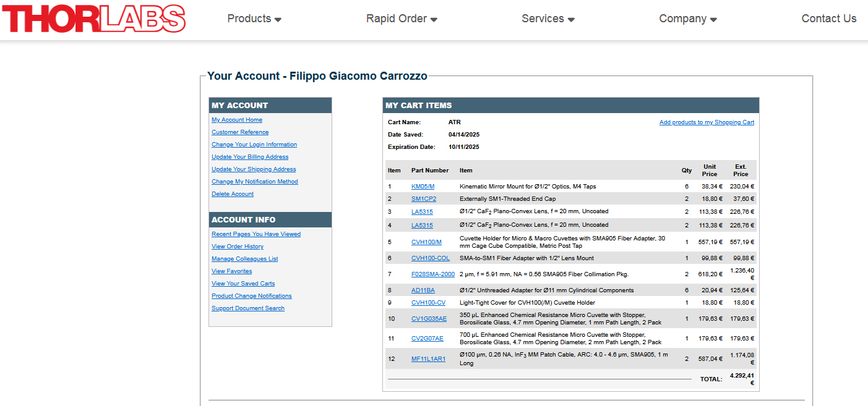This screenshot has height=406, width=868.
Task: Open the Company dropdown menu
Action: 687,19
